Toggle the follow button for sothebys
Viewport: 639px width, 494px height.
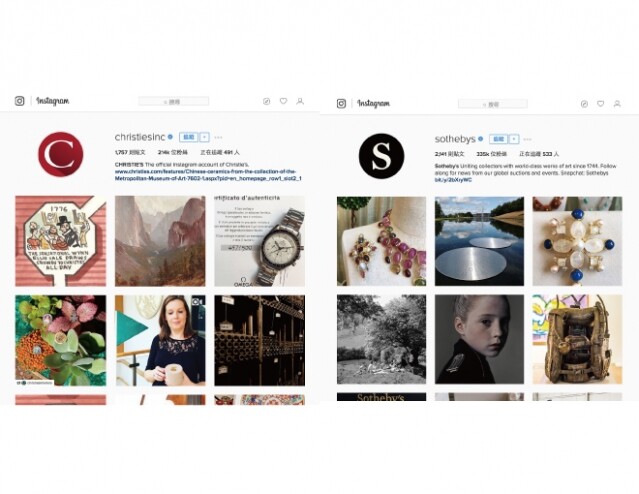498,139
